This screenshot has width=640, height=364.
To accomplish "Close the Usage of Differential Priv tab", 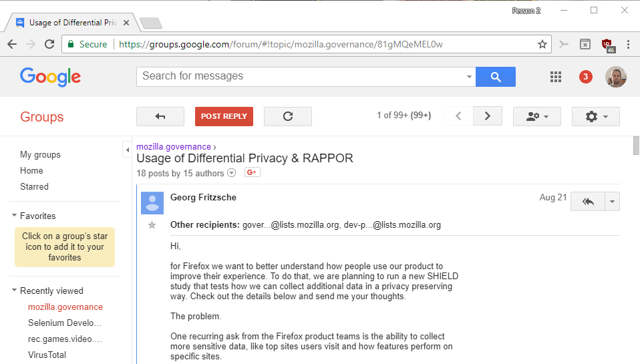I will click(126, 23).
